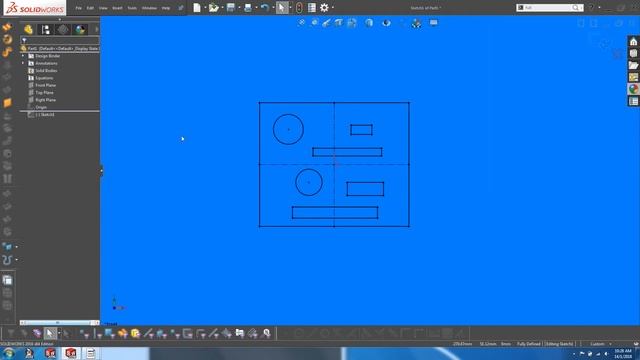The width and height of the screenshot is (640, 360).
Task: Click the Undo arrow icon
Action: 264,7
